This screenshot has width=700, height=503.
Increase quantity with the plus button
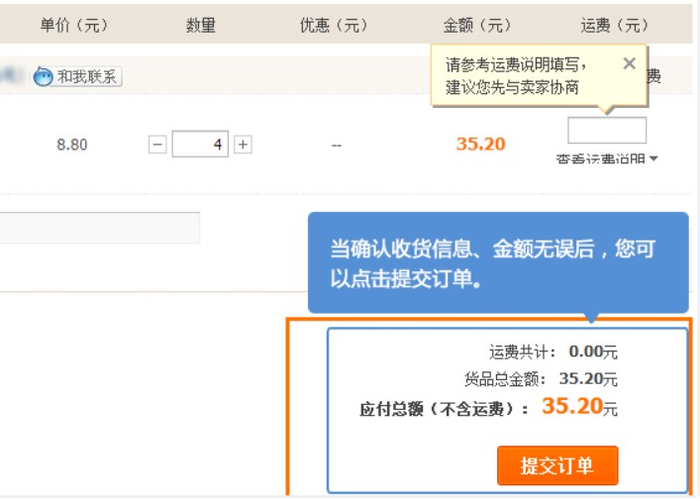point(243,145)
